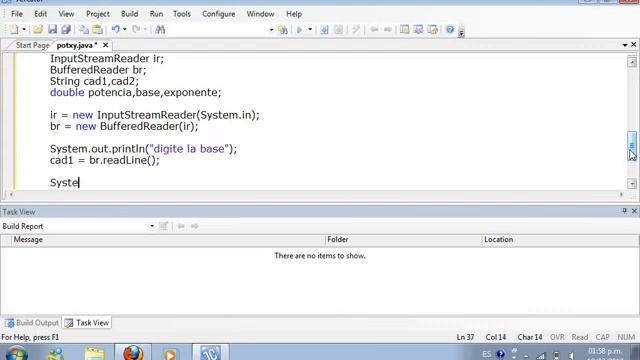Click the greyed Stop build icon
640x360 pixels.
coord(338,29)
